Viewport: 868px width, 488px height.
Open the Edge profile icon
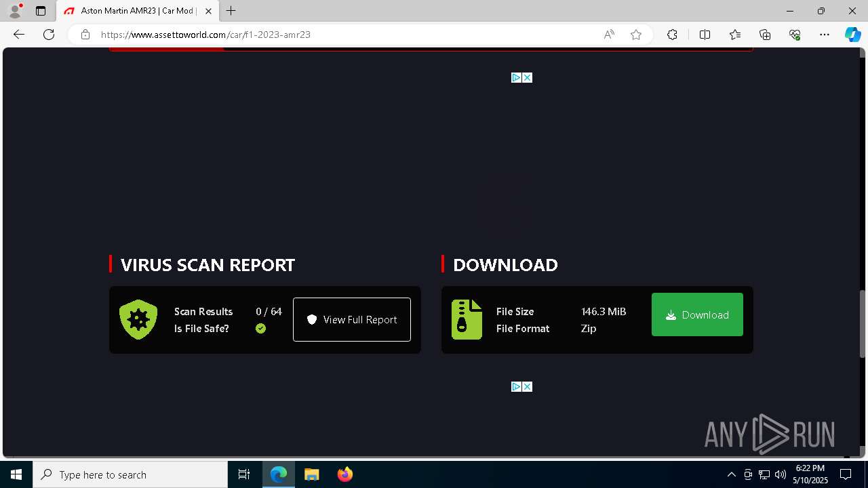[15, 11]
